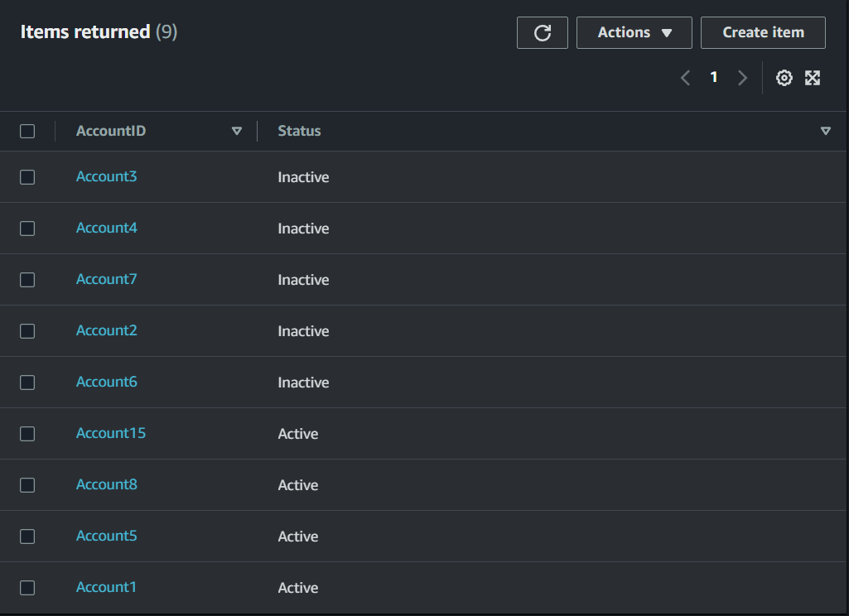The height and width of the screenshot is (616, 849).
Task: Open the Account4 item link
Action: click(107, 228)
